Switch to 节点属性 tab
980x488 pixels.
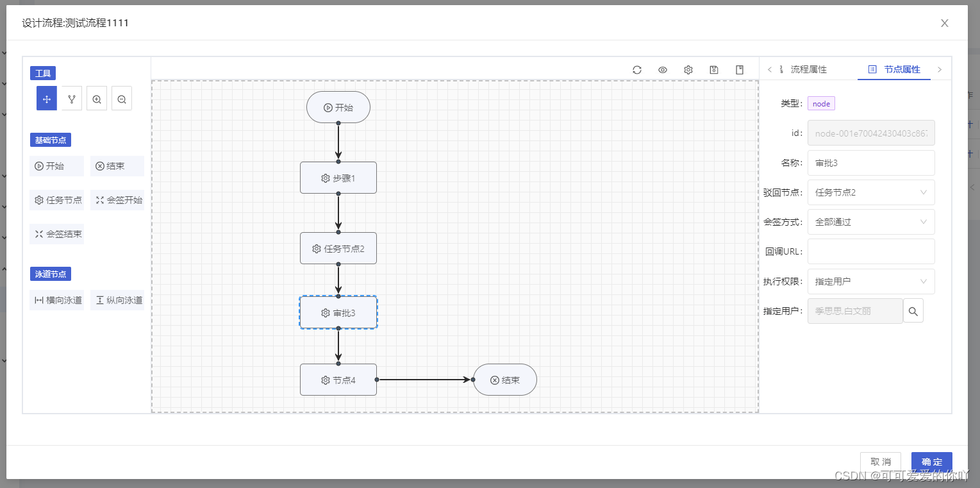click(894, 69)
